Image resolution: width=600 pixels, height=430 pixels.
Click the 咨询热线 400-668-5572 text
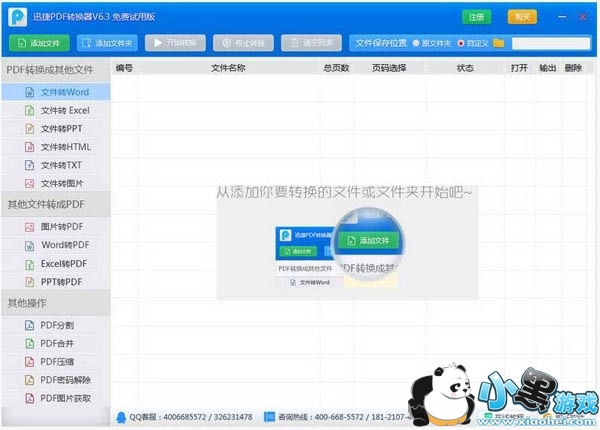click(344, 417)
